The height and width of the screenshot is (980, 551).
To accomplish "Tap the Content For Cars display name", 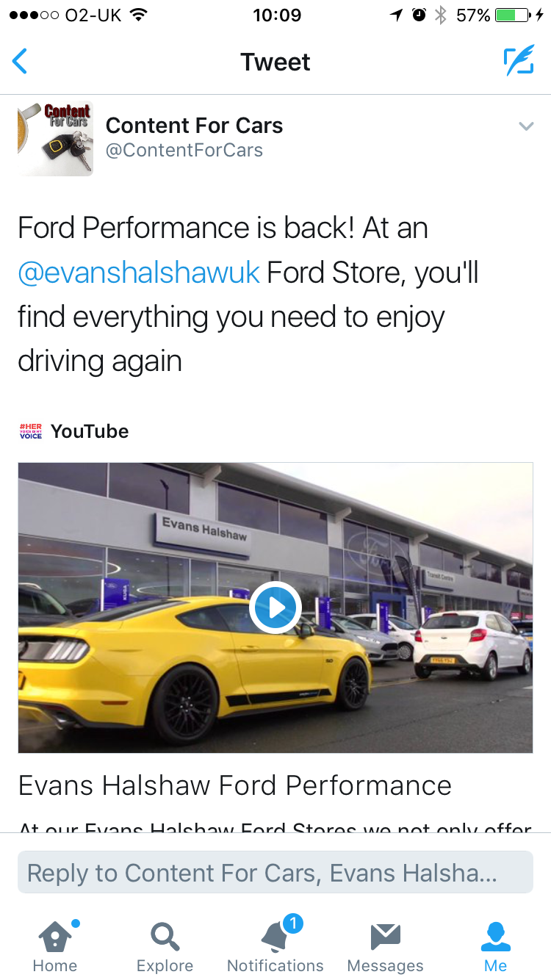I will tap(194, 126).
